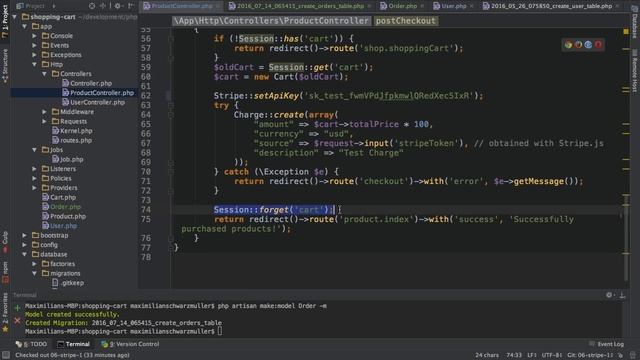This screenshot has width=640, height=360.
Task: Collapse the app folder
Action: click(x=24, y=27)
